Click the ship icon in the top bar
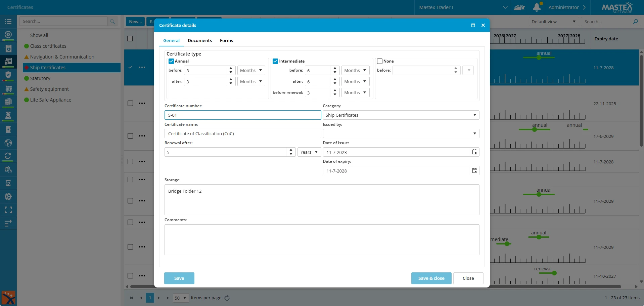 click(519, 7)
